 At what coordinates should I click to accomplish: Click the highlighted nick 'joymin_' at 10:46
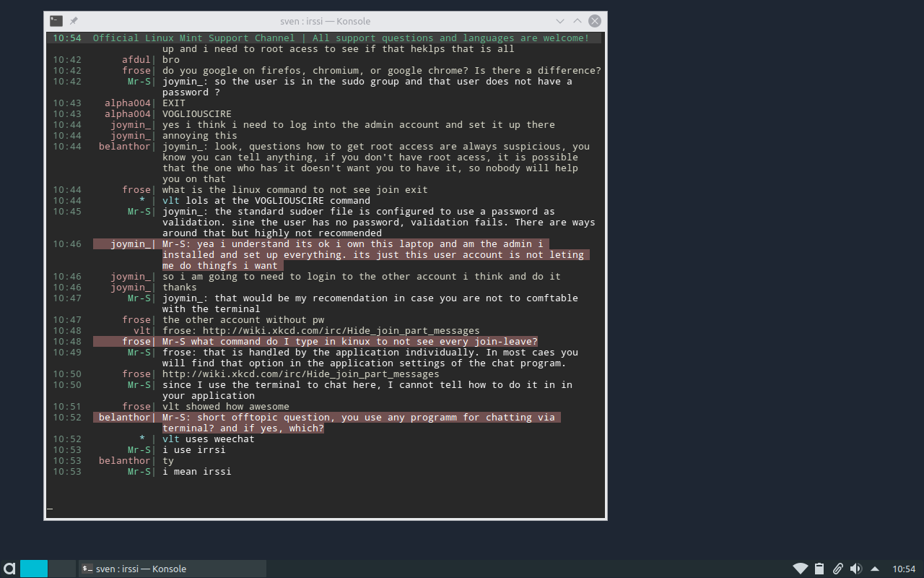131,244
